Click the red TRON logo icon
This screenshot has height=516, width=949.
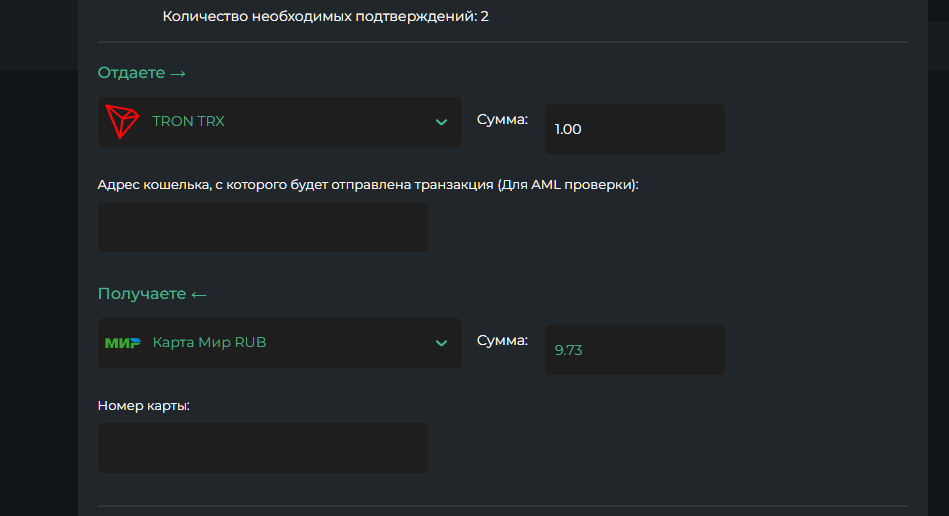[x=122, y=122]
